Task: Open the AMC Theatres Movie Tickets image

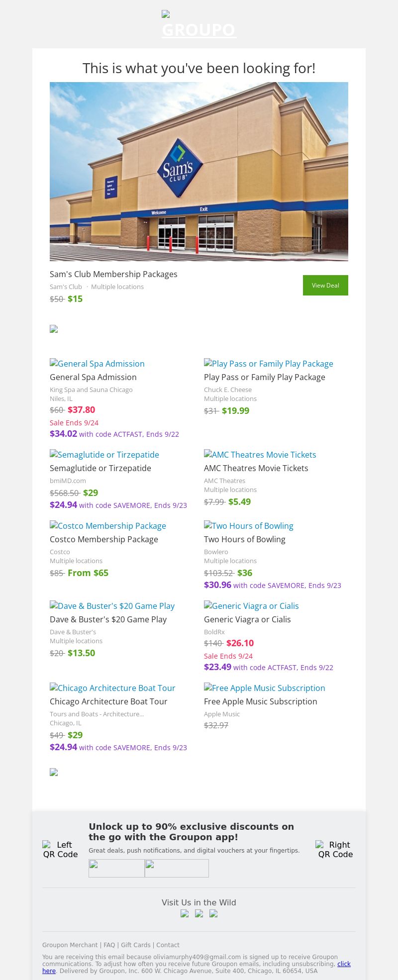Action: pos(260,455)
